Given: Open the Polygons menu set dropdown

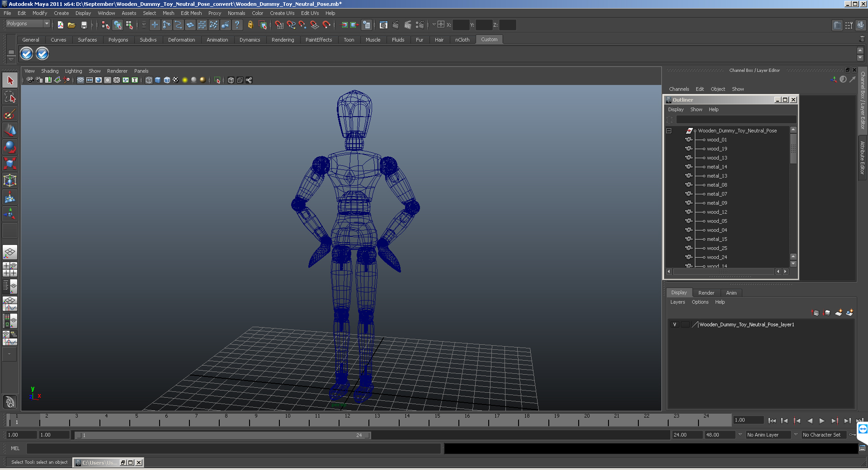Looking at the screenshot, I should 28,23.
